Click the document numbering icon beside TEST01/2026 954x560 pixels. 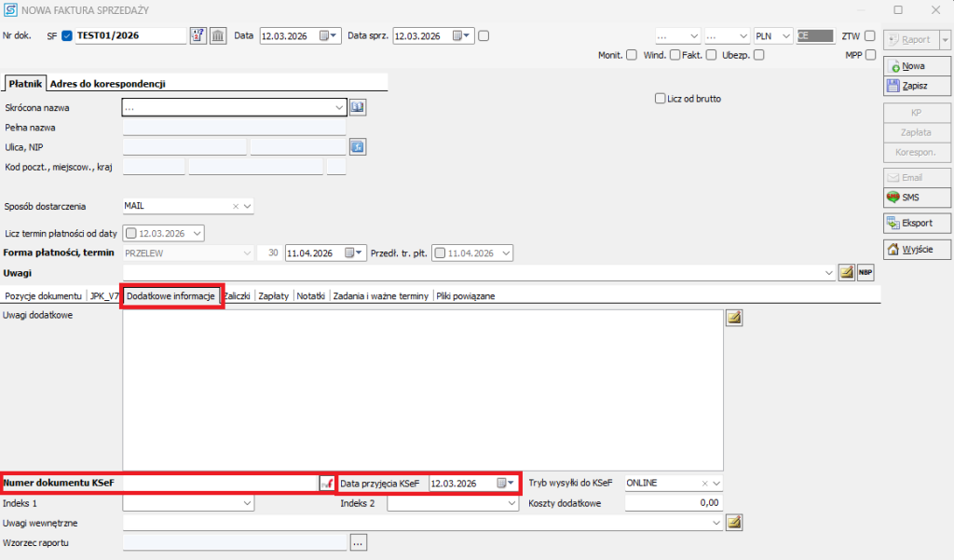pyautogui.click(x=198, y=35)
